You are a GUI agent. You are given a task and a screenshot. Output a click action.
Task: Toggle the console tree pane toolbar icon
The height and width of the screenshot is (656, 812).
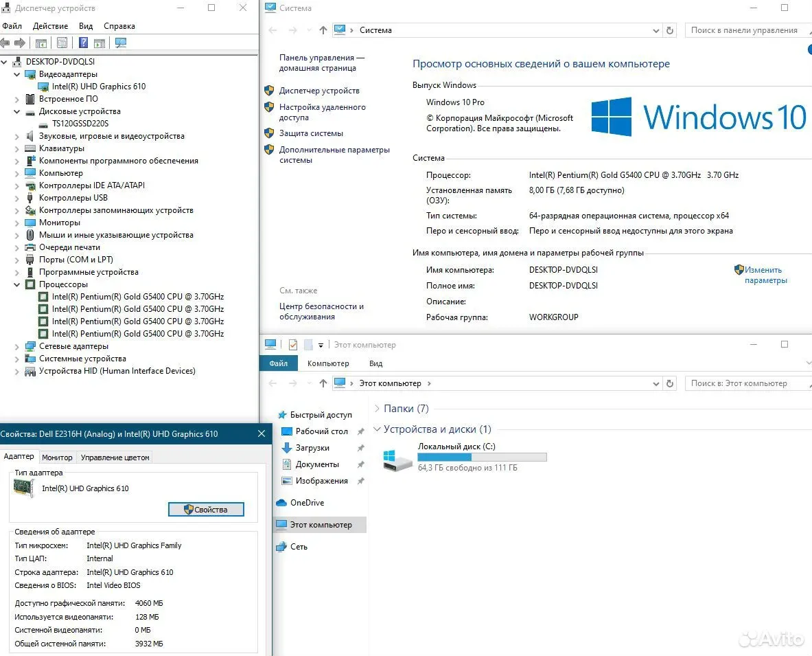click(x=41, y=43)
